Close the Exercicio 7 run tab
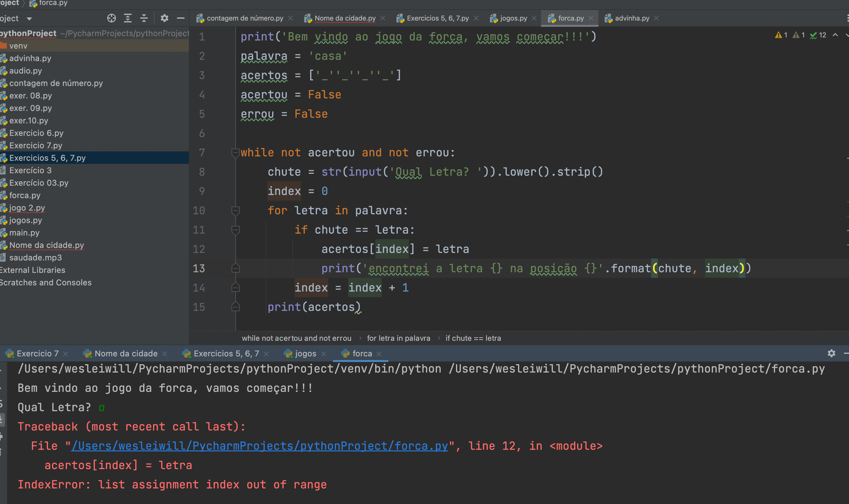849x504 pixels. [x=65, y=354]
